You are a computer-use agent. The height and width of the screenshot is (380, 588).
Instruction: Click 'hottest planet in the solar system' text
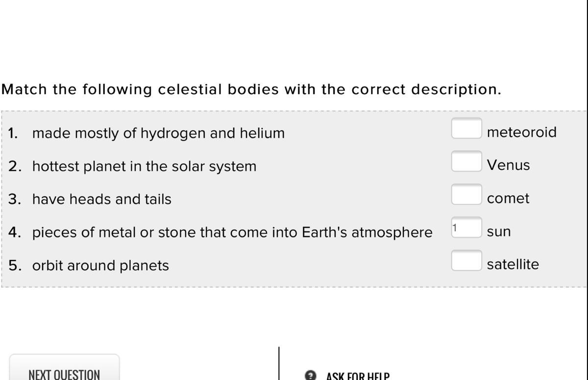(144, 166)
